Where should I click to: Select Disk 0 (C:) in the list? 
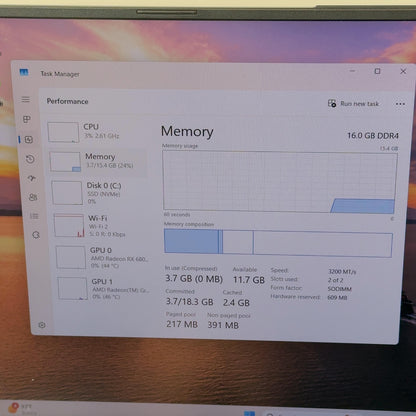(100, 193)
